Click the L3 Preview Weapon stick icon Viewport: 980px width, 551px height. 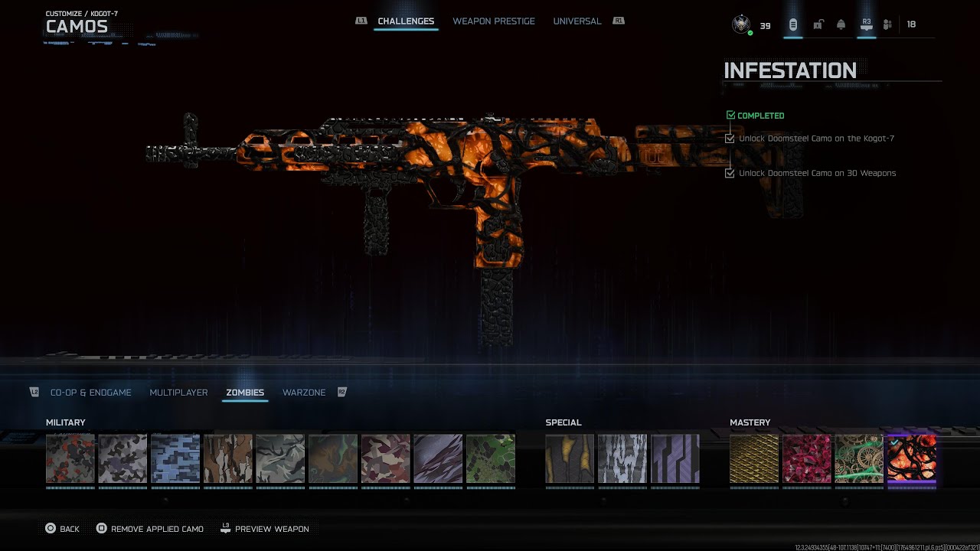coord(225,528)
